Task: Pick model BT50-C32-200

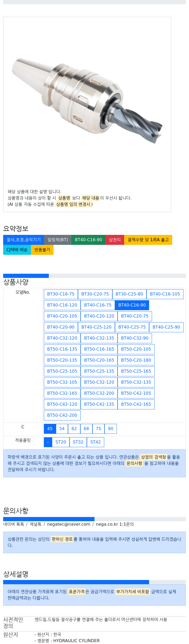Action: click(99, 393)
